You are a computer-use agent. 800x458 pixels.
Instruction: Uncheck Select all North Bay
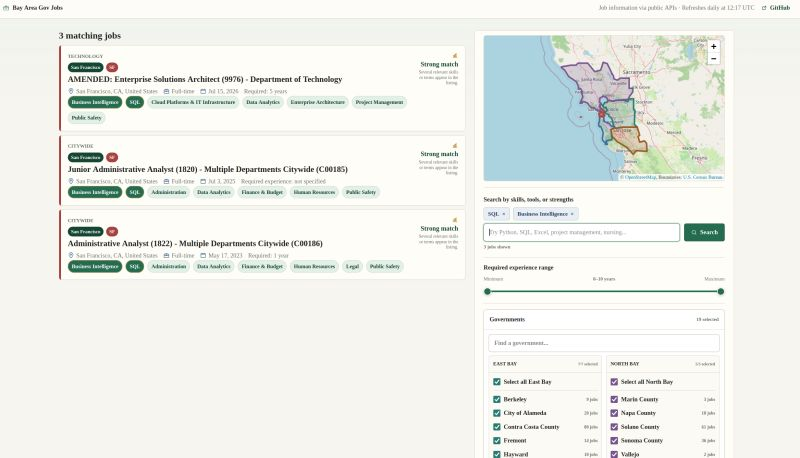(x=614, y=381)
